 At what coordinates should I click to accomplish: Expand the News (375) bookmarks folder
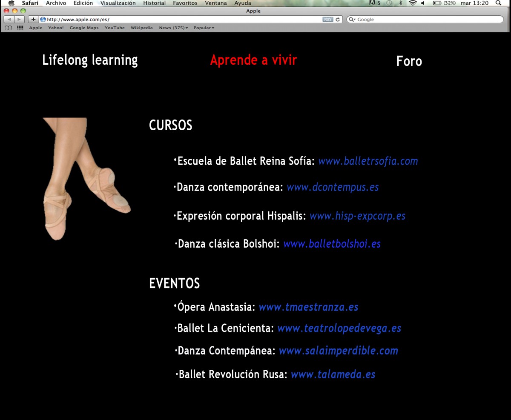pyautogui.click(x=173, y=28)
